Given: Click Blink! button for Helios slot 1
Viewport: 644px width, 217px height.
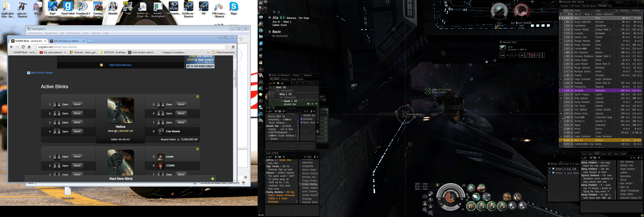Looking at the screenshot, I should (x=77, y=104).
